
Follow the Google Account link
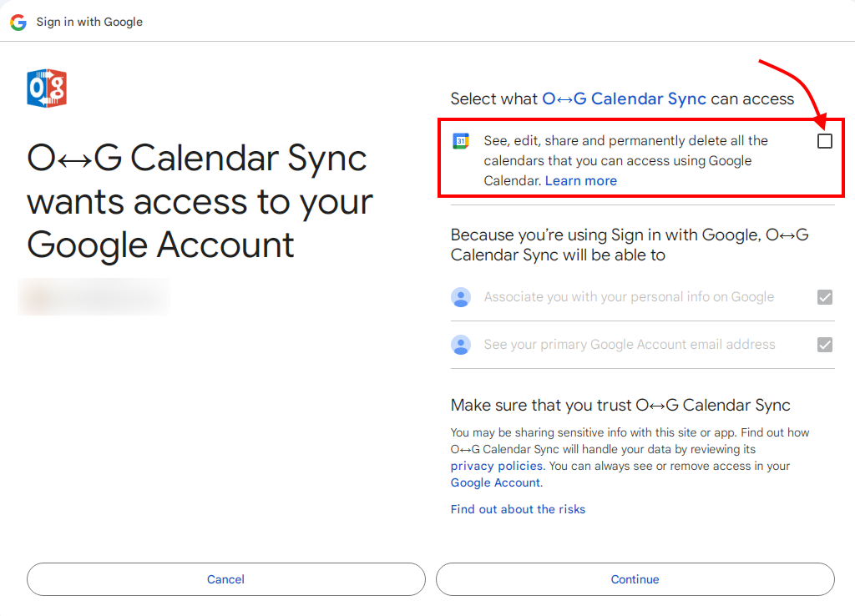click(495, 482)
